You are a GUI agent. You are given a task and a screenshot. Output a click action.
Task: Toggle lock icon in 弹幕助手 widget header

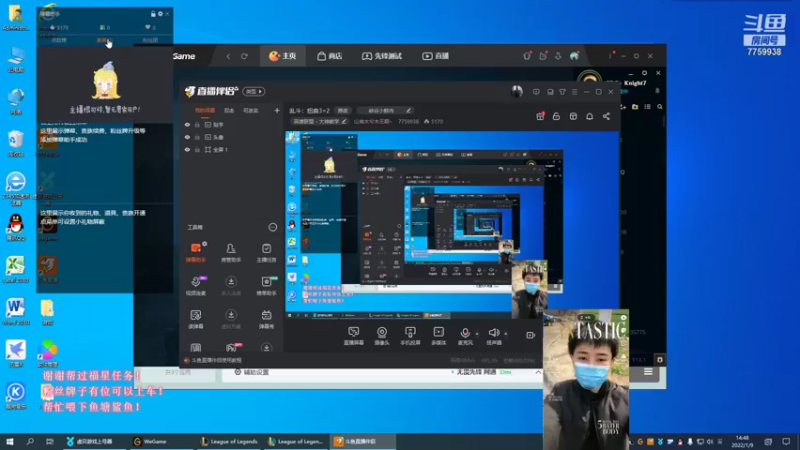153,14
